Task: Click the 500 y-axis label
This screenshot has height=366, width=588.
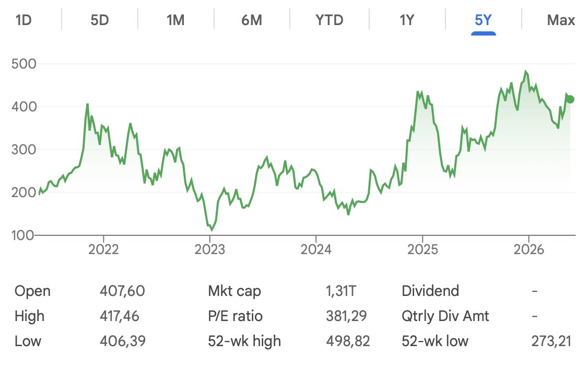Action: 24,64
